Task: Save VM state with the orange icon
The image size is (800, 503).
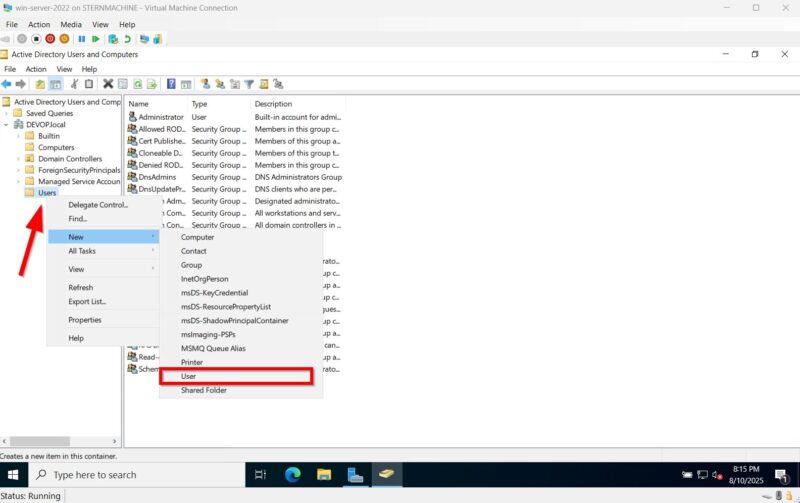Action: (64, 39)
